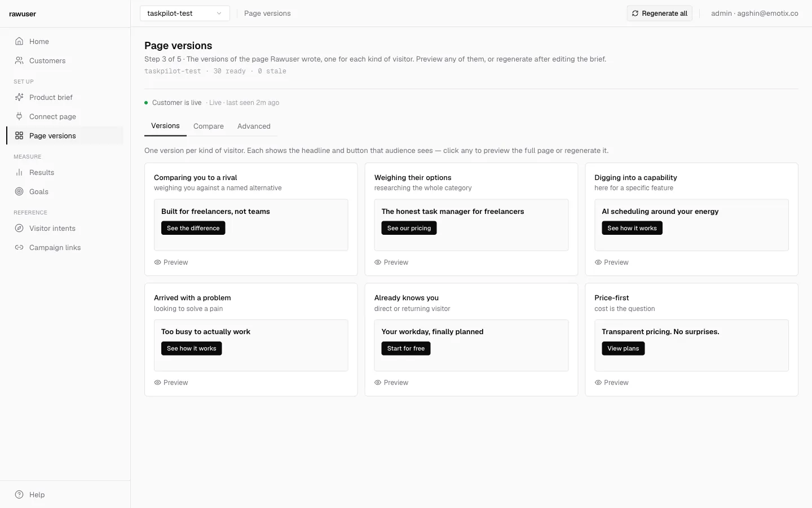Viewport: 812px width, 508px height.
Task: Open the taskpilot-test project dropdown
Action: pyautogui.click(x=184, y=13)
